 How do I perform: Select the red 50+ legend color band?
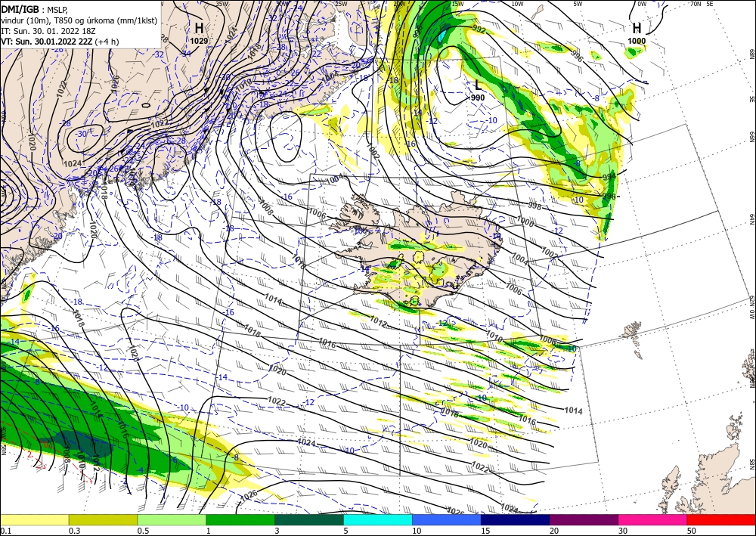click(x=721, y=519)
